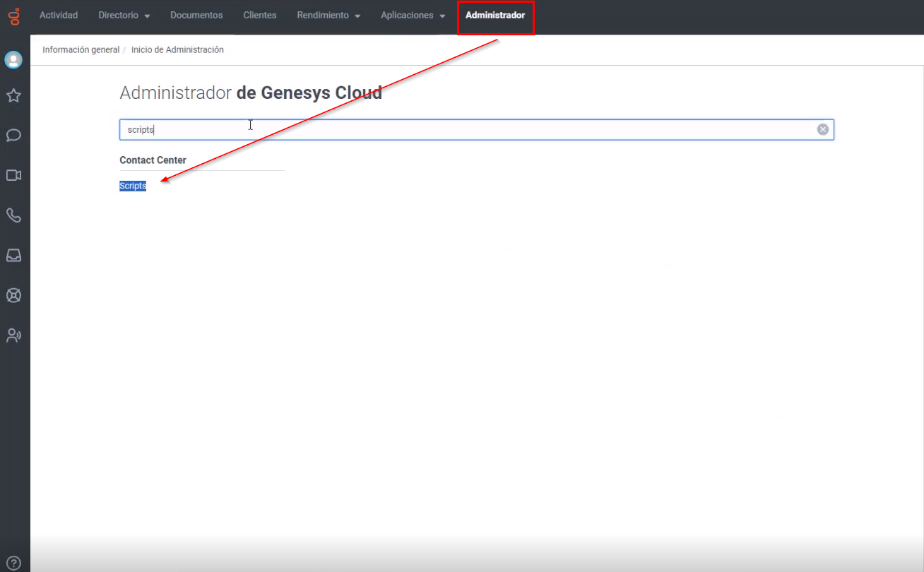Expand the Aplicaciones dropdown menu

coord(413,15)
